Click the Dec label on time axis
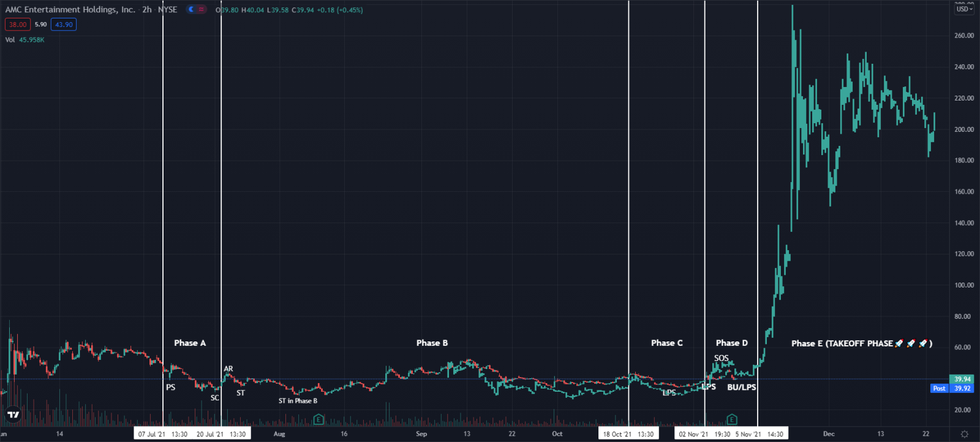This screenshot has width=980, height=442. pyautogui.click(x=829, y=434)
